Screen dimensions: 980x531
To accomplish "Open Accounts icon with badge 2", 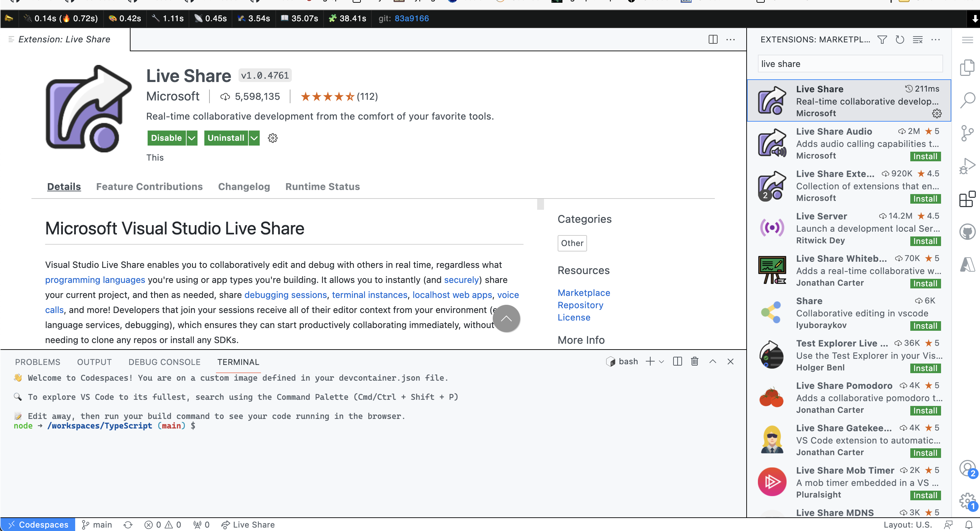I will (967, 469).
